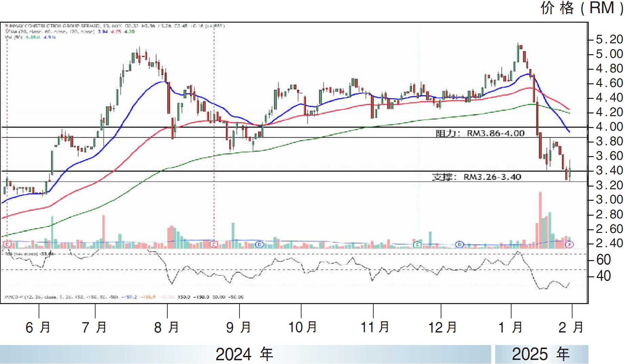Click the 价格 (RM) axis title
This screenshot has height=364, width=625.
[582, 8]
